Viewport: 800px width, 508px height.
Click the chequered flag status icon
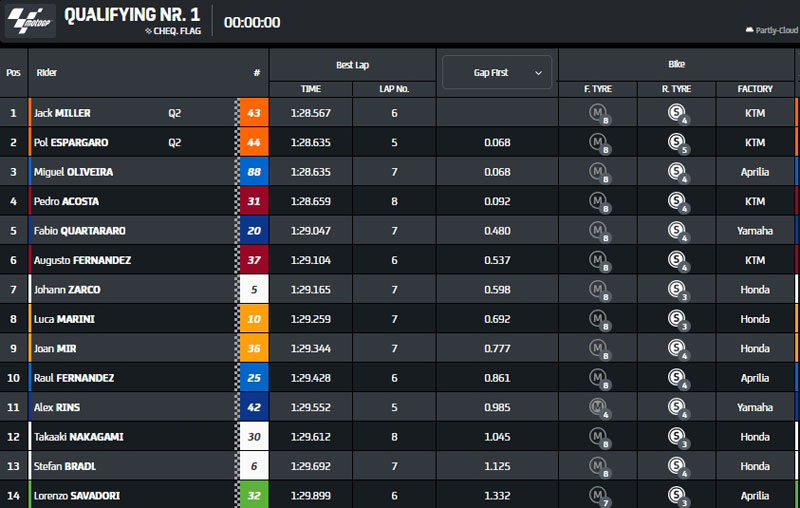[x=149, y=31]
